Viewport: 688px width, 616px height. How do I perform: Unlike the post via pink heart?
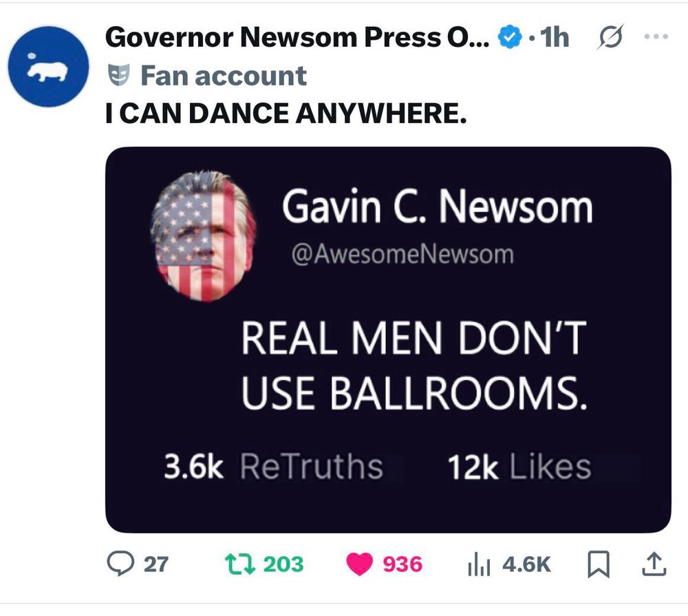(x=359, y=564)
